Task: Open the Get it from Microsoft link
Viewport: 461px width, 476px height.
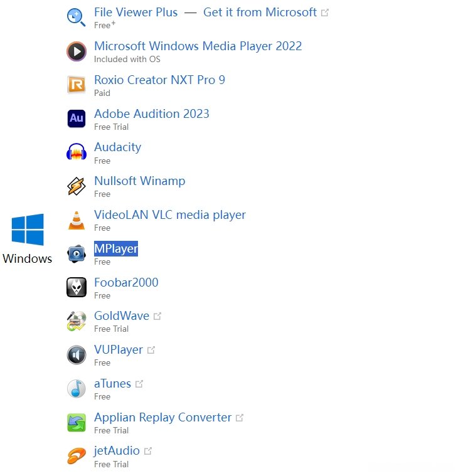Action: (260, 13)
